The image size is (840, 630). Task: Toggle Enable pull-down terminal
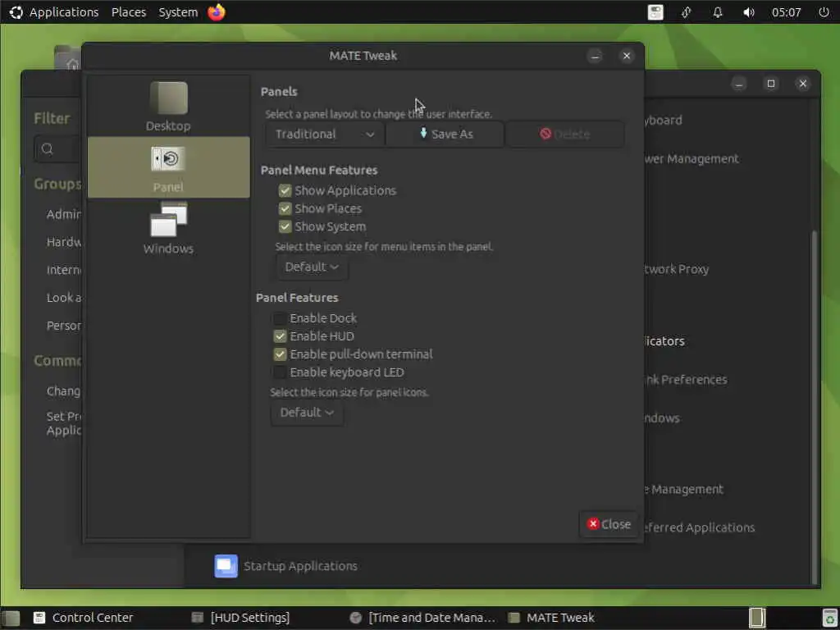click(280, 354)
